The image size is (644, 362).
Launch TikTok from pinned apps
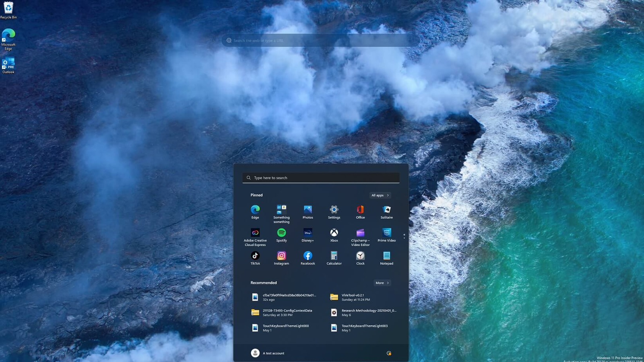point(255,258)
